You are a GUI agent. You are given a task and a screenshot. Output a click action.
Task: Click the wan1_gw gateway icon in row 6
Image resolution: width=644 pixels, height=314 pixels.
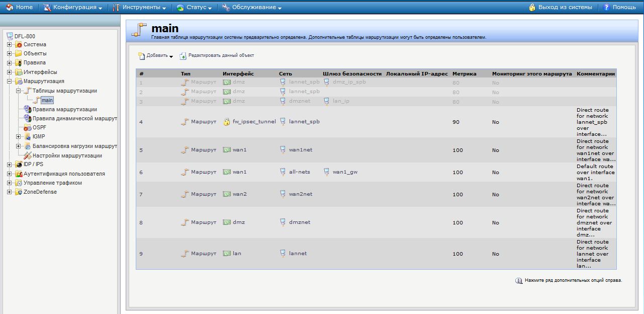coord(326,172)
